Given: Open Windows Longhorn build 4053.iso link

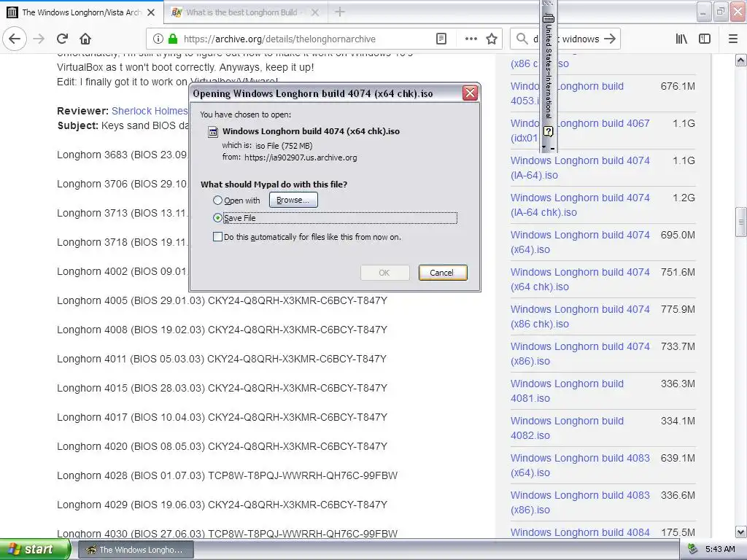Looking at the screenshot, I should click(x=567, y=93).
